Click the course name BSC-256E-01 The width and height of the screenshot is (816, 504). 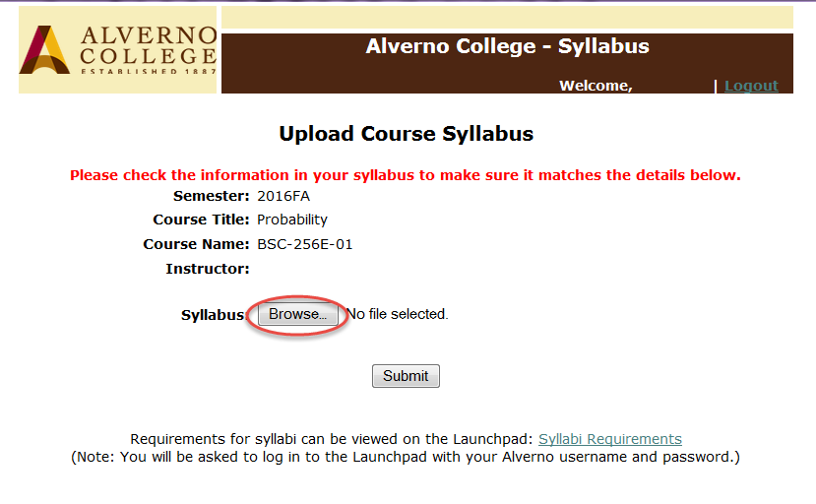pyautogui.click(x=304, y=244)
